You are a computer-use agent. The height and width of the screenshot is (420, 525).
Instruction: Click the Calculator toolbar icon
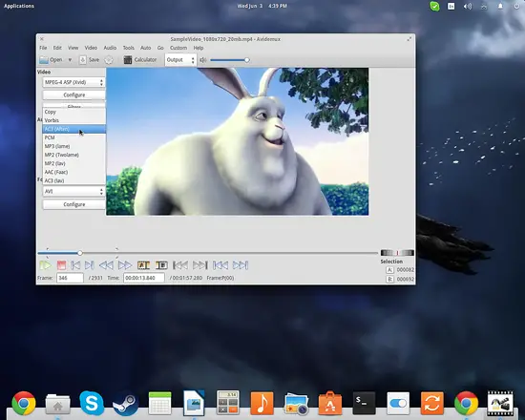point(128,60)
